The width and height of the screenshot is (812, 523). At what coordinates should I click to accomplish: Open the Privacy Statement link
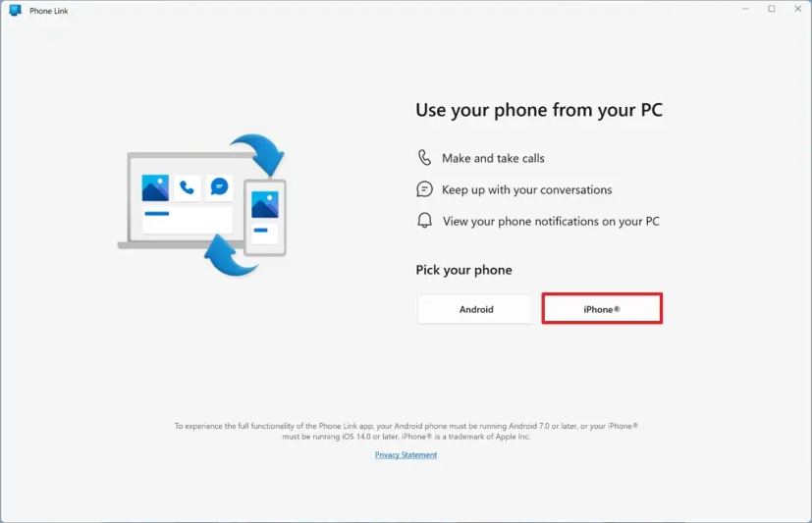click(x=406, y=454)
